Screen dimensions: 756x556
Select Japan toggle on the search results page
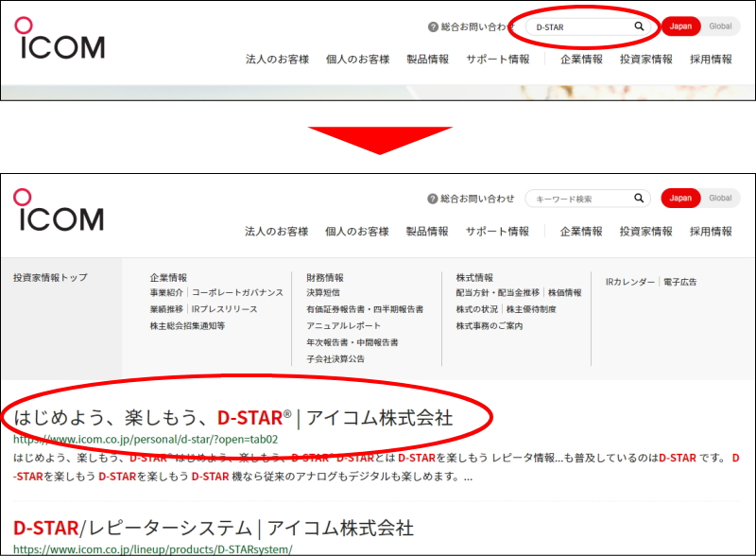point(680,198)
